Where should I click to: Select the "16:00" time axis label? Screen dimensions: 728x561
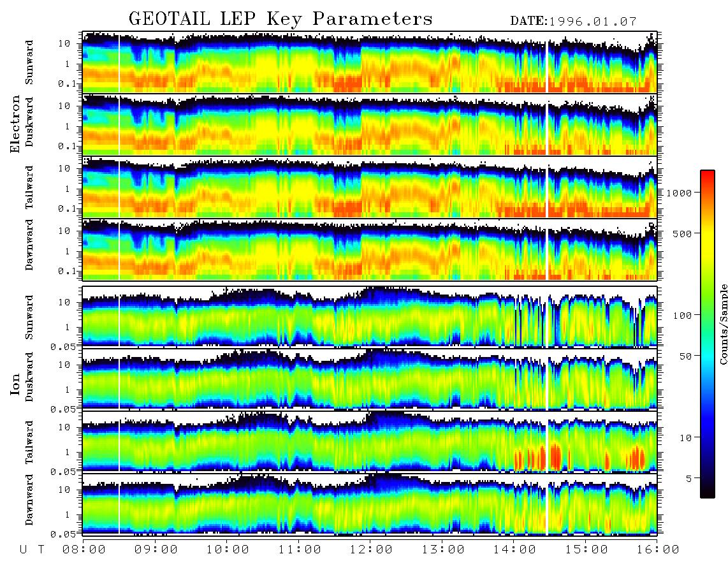(658, 550)
